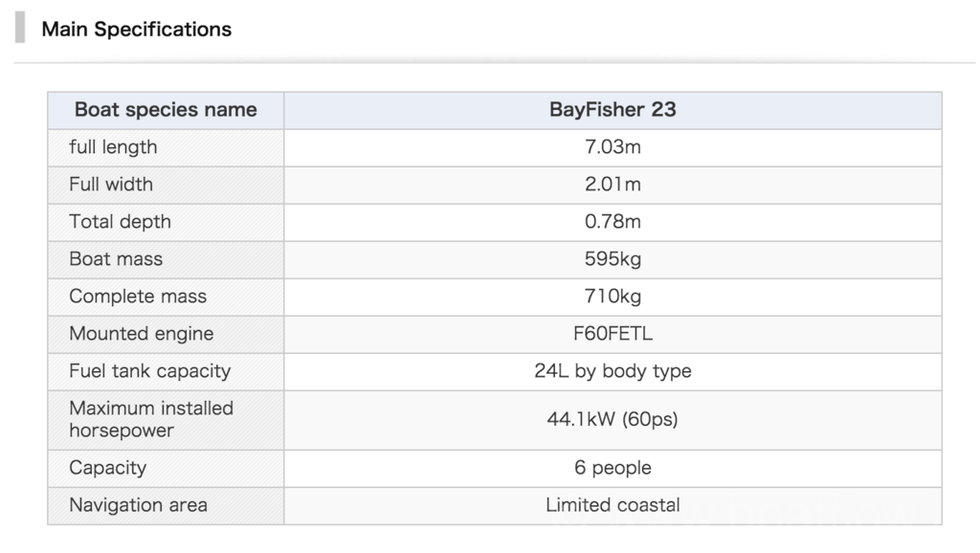Select the 24L by body type value

[x=612, y=371]
